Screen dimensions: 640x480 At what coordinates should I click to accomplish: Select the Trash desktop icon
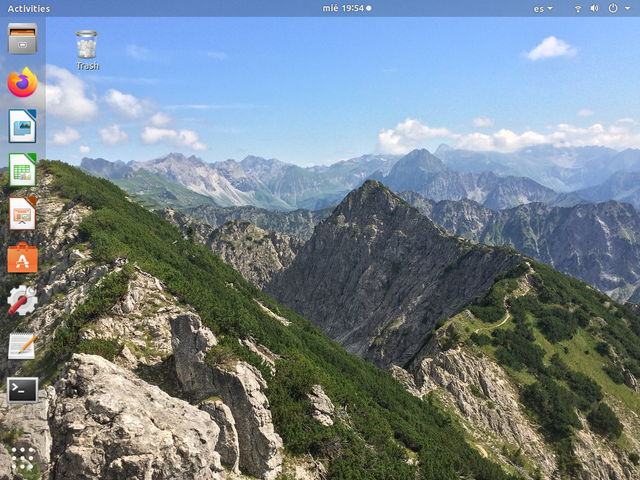[x=87, y=44]
